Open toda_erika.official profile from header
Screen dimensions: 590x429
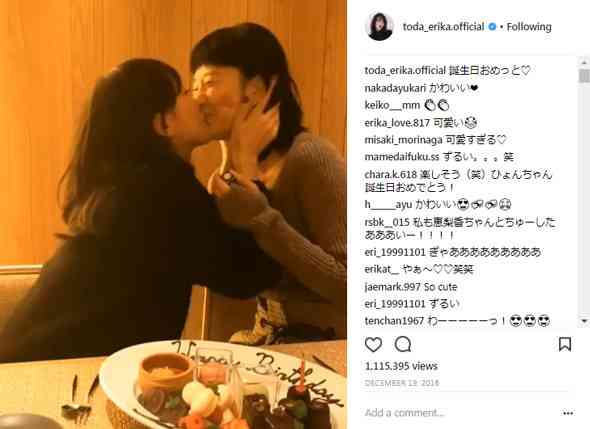443,27
